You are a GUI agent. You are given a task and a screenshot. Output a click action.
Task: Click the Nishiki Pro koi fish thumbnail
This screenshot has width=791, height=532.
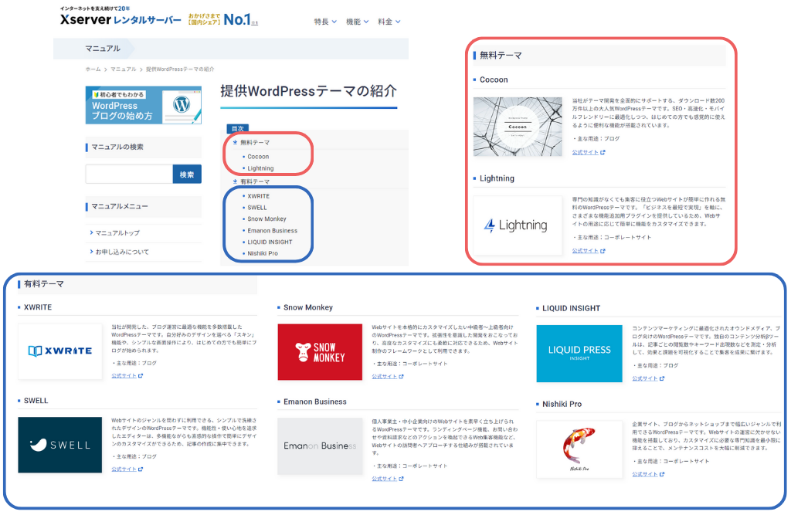579,449
